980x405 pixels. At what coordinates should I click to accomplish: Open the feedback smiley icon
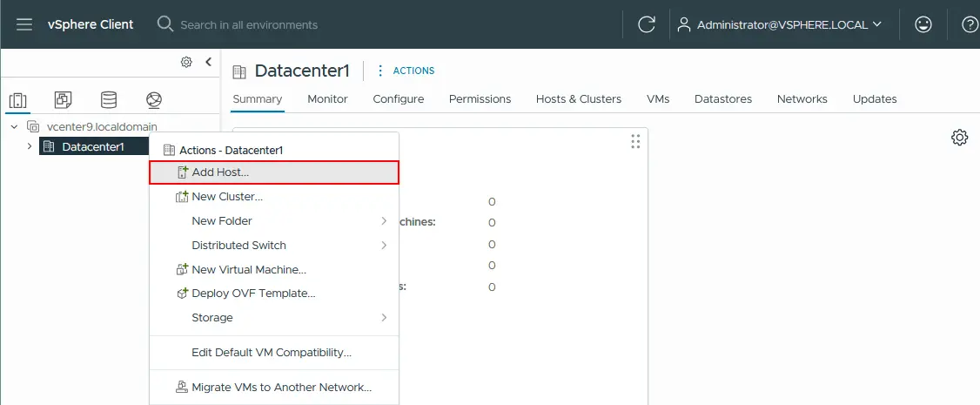point(923,24)
